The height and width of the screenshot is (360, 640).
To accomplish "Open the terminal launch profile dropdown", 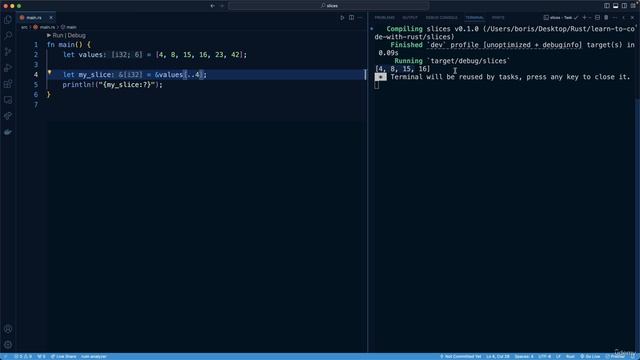I will 590,18.
